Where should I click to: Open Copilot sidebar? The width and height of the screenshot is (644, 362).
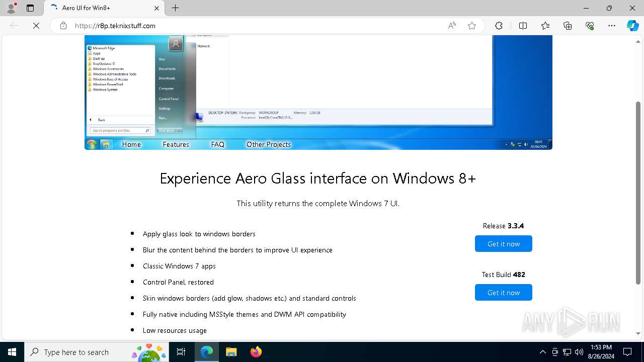click(632, 26)
